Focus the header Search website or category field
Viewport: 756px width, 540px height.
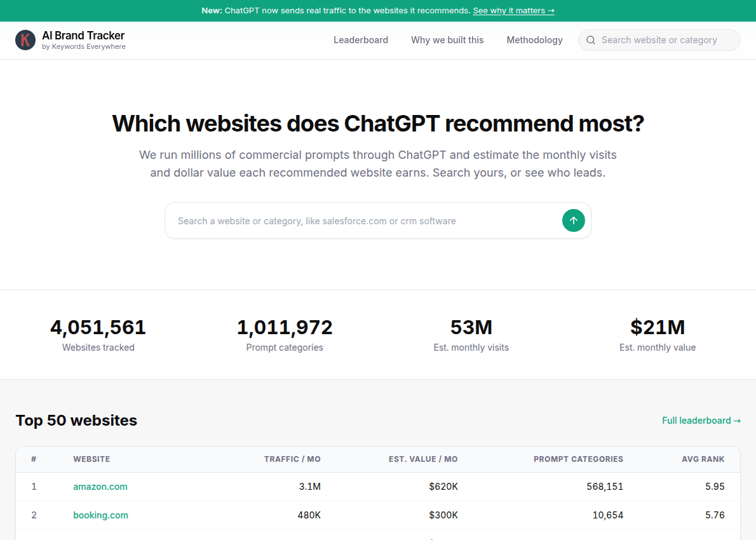(659, 40)
